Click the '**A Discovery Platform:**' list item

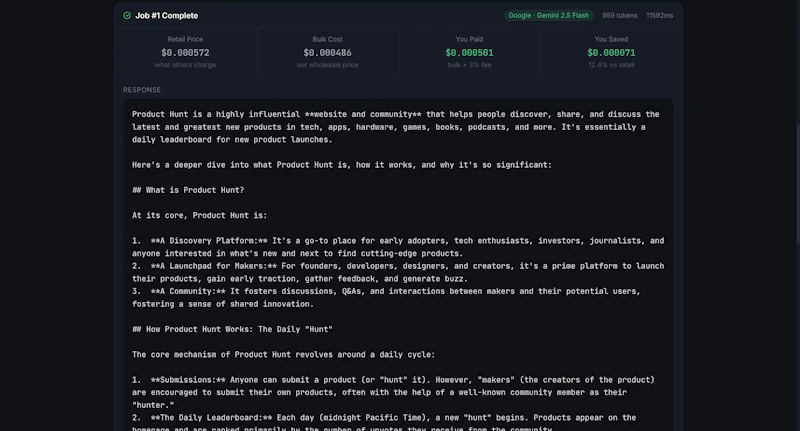pos(398,247)
